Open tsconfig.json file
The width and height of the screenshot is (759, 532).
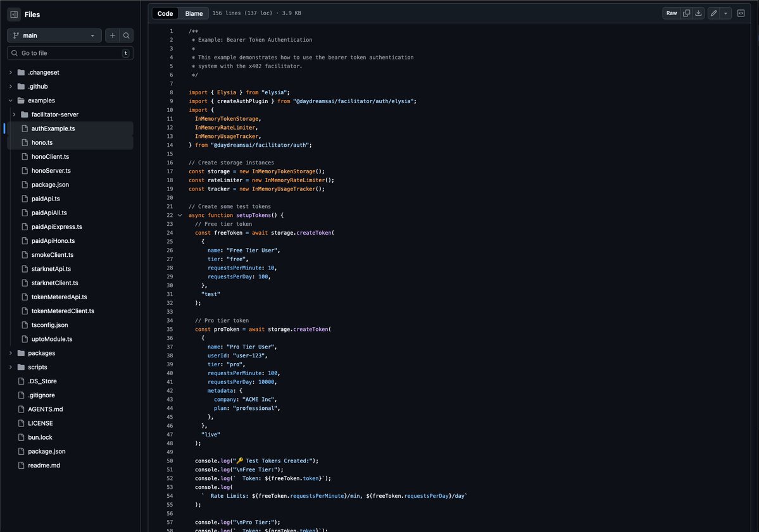click(49, 325)
